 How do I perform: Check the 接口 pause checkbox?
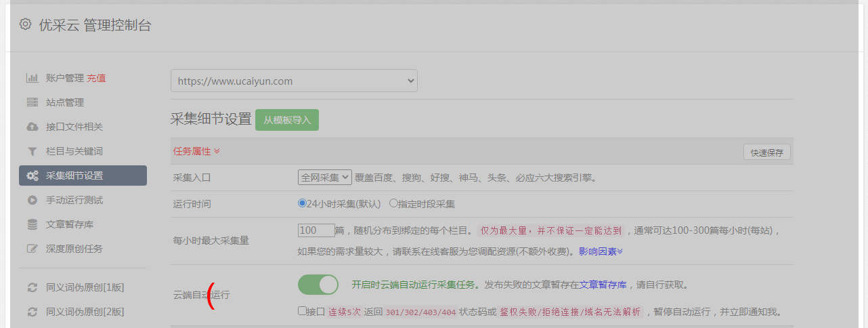pyautogui.click(x=302, y=311)
